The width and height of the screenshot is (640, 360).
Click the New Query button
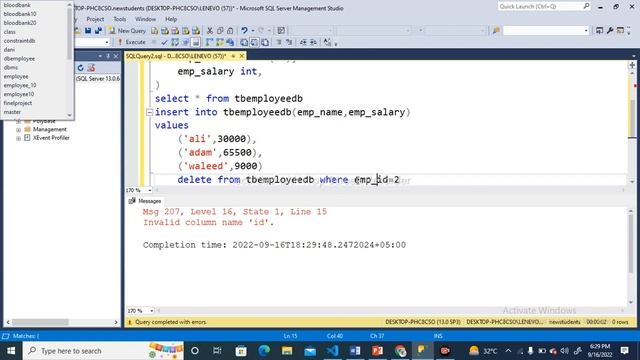click(x=127, y=31)
